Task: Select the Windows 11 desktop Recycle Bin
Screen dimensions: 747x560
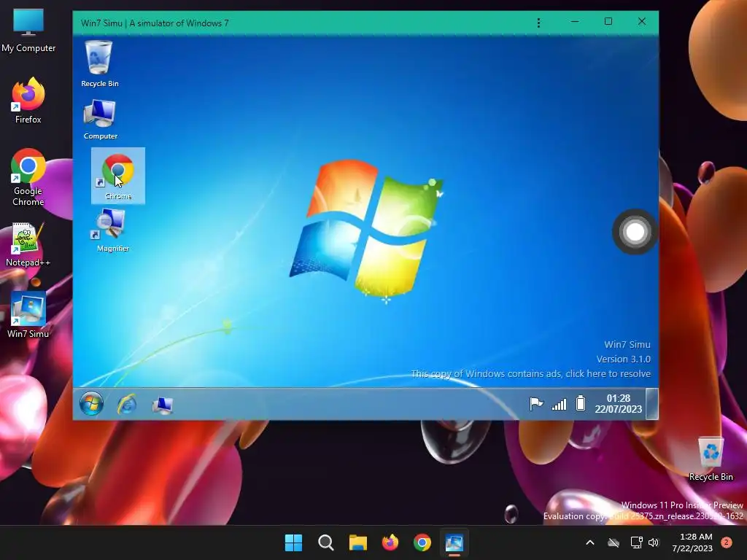Action: [711, 459]
